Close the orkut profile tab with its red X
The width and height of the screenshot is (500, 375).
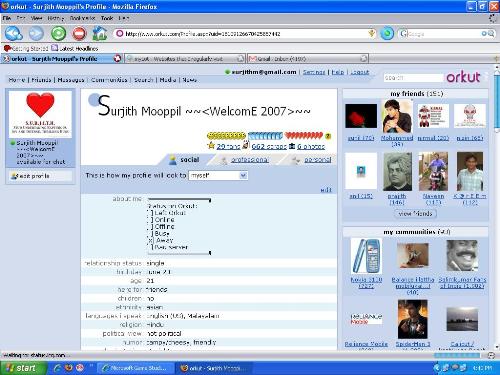[x=117, y=58]
